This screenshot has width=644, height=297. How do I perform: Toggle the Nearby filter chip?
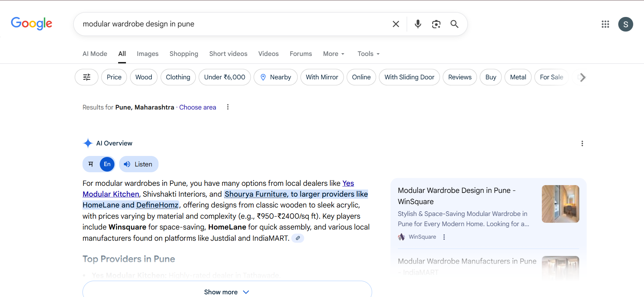coord(276,77)
